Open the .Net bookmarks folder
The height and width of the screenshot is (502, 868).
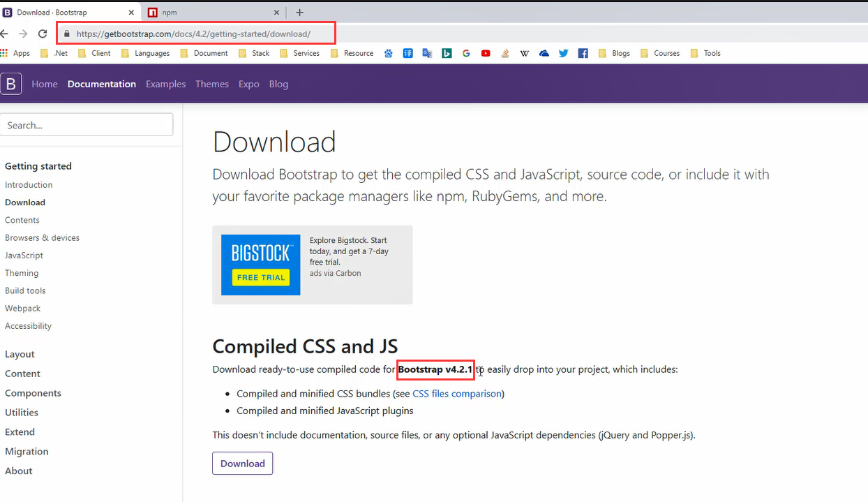coord(54,53)
